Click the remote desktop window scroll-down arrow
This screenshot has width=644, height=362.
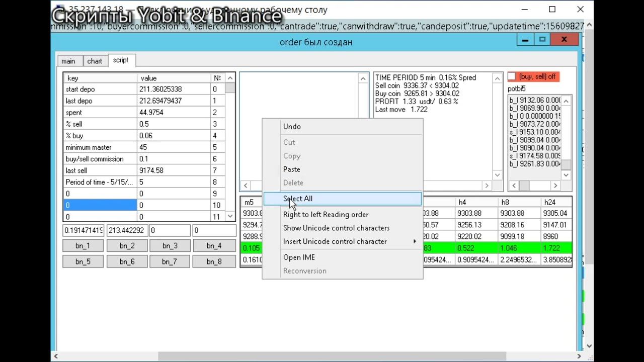pyautogui.click(x=589, y=346)
